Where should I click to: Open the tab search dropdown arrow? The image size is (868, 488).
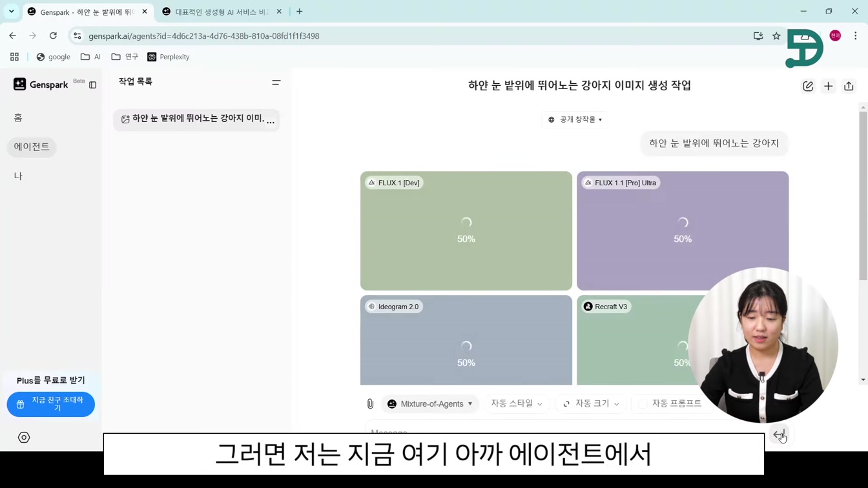click(x=11, y=12)
